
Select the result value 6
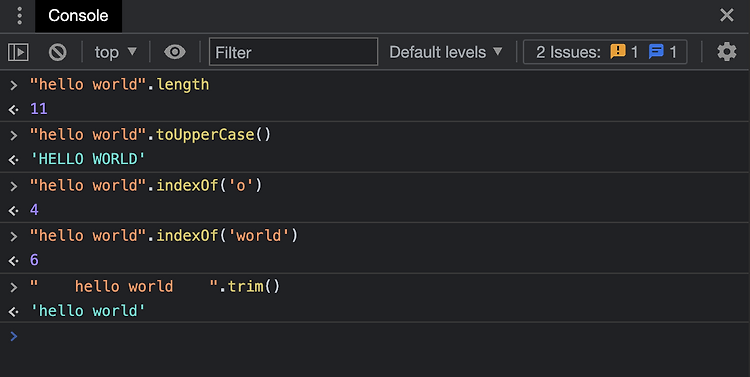34,260
